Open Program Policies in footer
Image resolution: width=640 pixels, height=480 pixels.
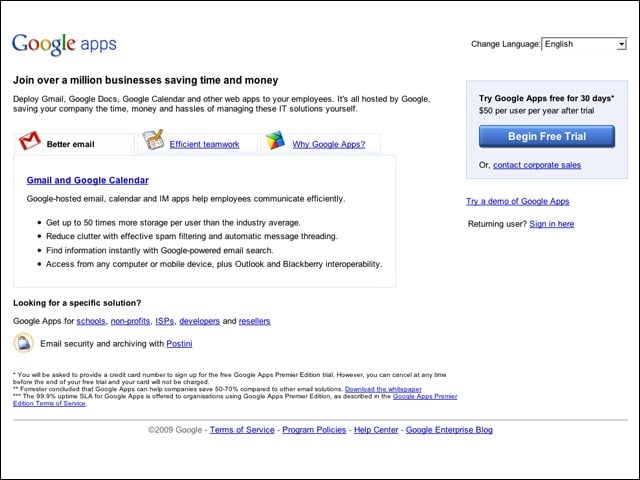pyautogui.click(x=314, y=430)
